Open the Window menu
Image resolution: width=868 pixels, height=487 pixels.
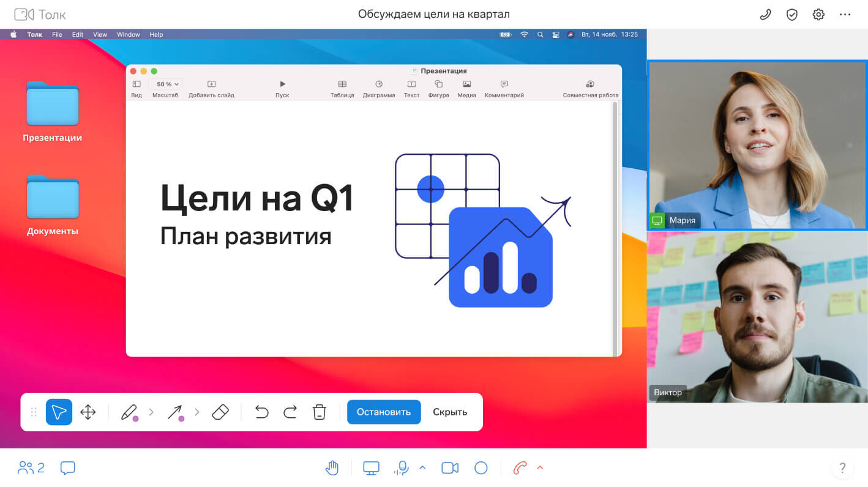click(x=129, y=35)
